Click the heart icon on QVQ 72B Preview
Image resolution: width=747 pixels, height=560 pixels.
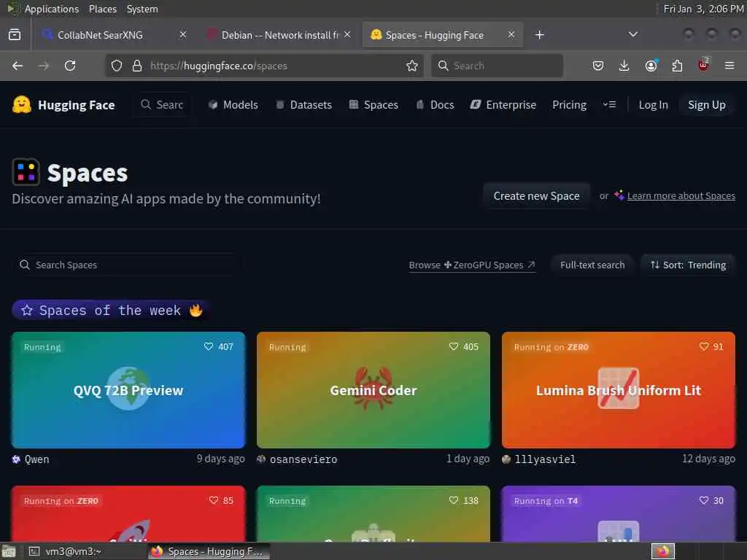(x=208, y=346)
